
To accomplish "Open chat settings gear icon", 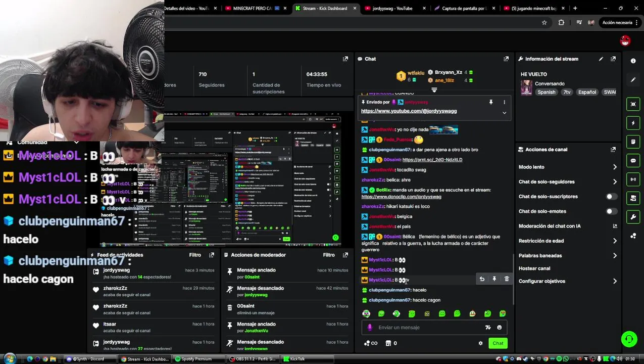I will [x=480, y=343].
